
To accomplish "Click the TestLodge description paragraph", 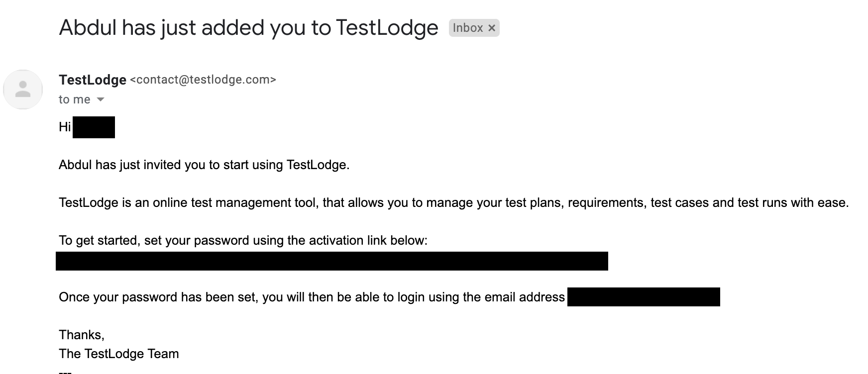I will pyautogui.click(x=454, y=202).
